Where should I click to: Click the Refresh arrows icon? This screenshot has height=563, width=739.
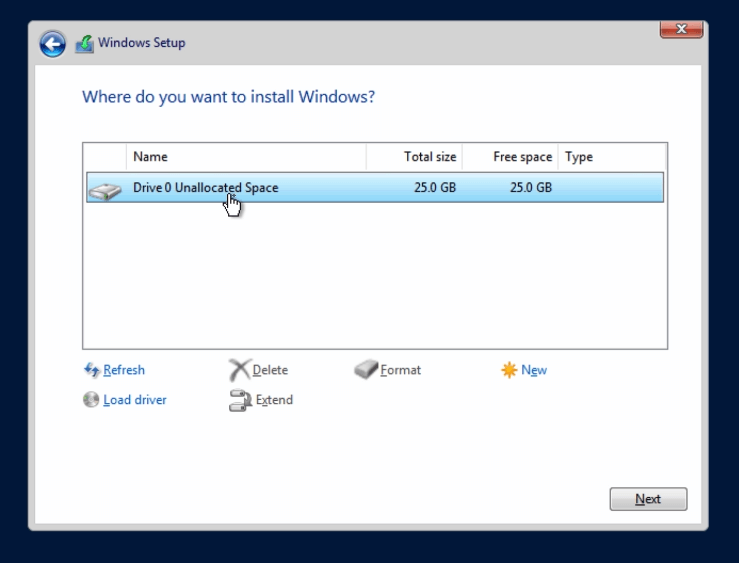pyautogui.click(x=92, y=370)
